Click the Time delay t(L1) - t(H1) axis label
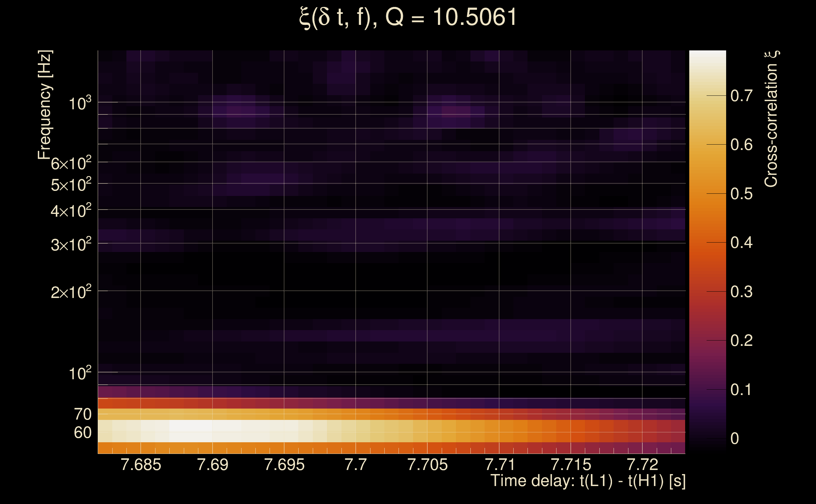This screenshot has height=504, width=816. [x=588, y=481]
